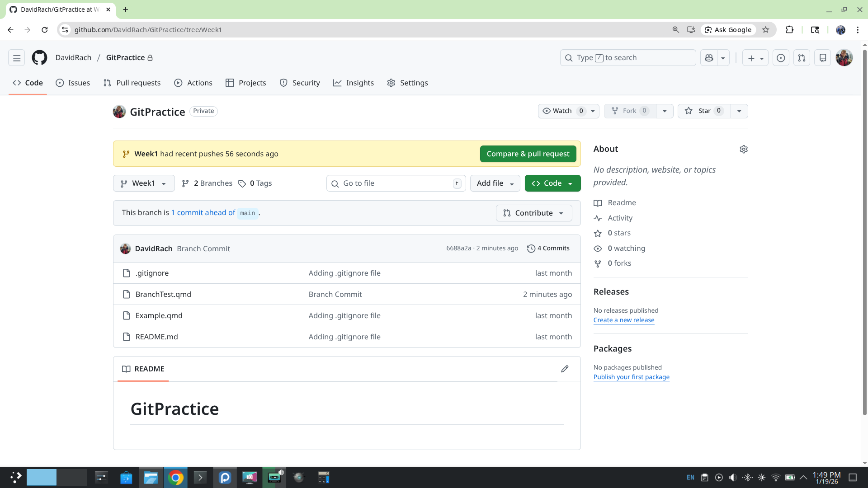Click the issues circle icon in header

781,58
